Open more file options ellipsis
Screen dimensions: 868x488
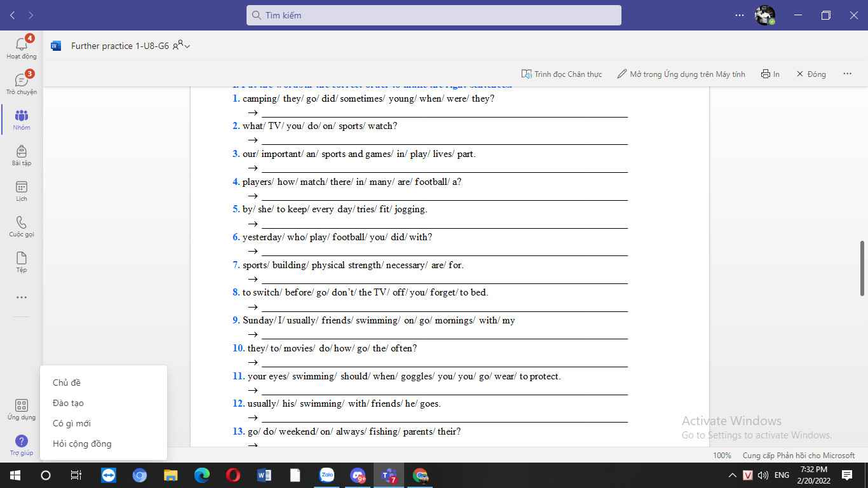click(847, 74)
